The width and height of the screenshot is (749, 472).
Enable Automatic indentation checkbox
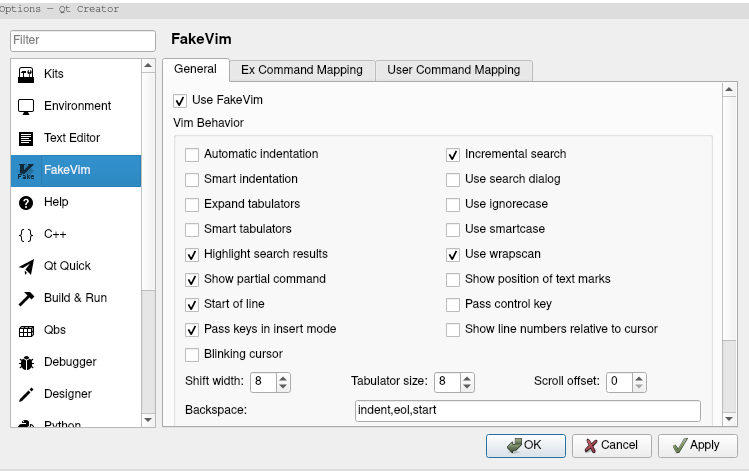coord(192,155)
